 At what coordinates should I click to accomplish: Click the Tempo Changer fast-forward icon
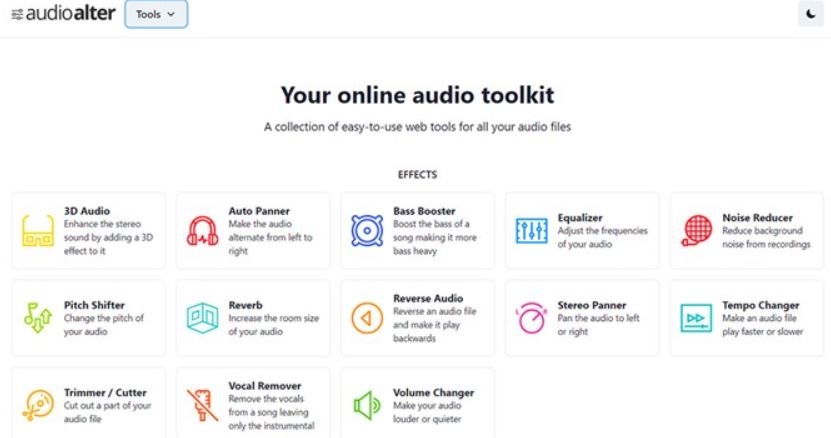click(696, 318)
